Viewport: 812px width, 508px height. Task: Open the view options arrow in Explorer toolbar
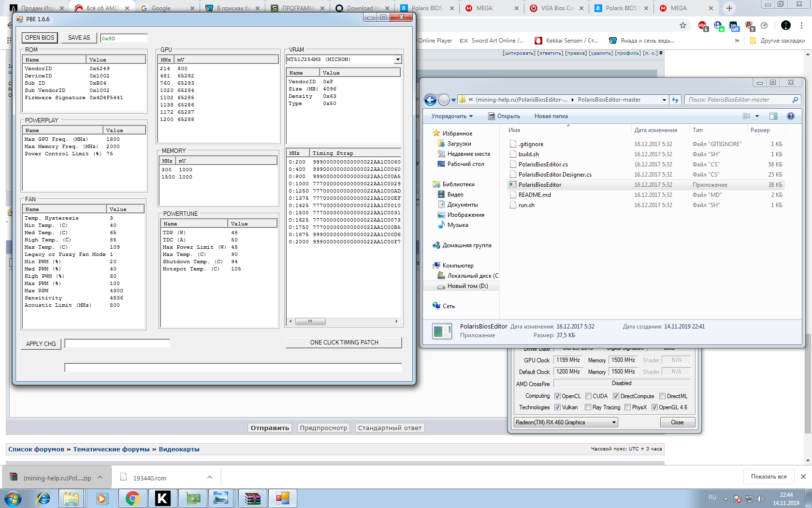(x=757, y=116)
